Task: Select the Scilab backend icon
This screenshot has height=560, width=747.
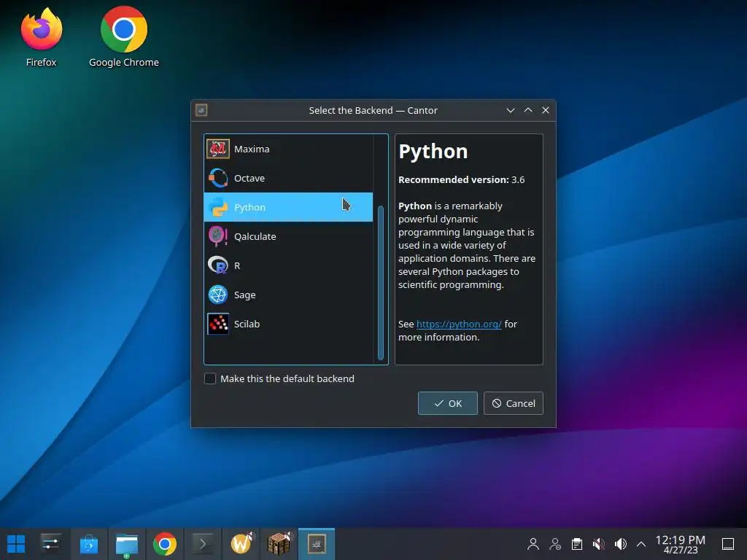Action: 217,324
